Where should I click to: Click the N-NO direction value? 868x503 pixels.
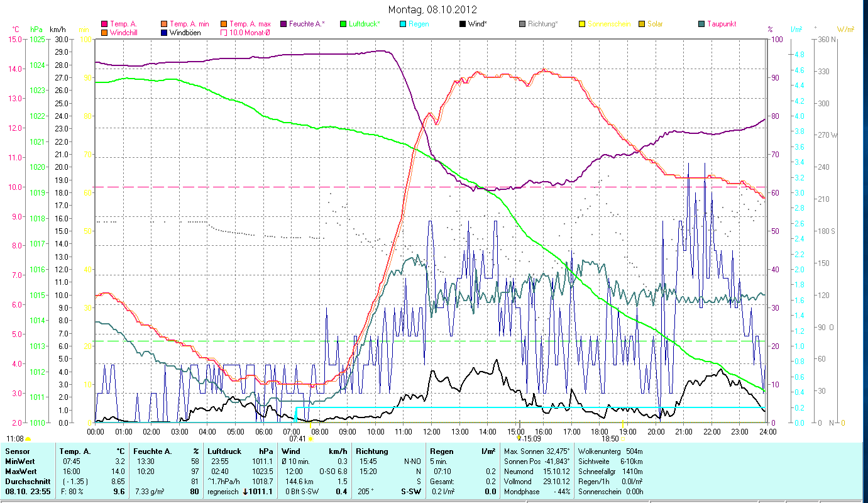tap(412, 460)
